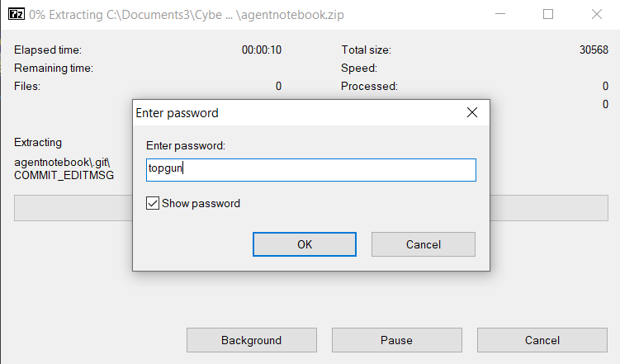Click the 7-Zip icon in the title bar
The image size is (620, 364).
[x=14, y=14]
